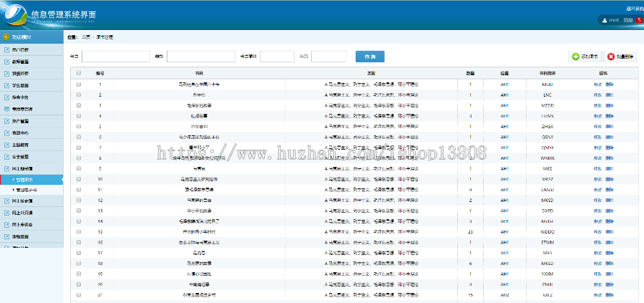Click the red X batch delete icon
Image resolution: width=644 pixels, height=303 pixels.
[x=611, y=57]
